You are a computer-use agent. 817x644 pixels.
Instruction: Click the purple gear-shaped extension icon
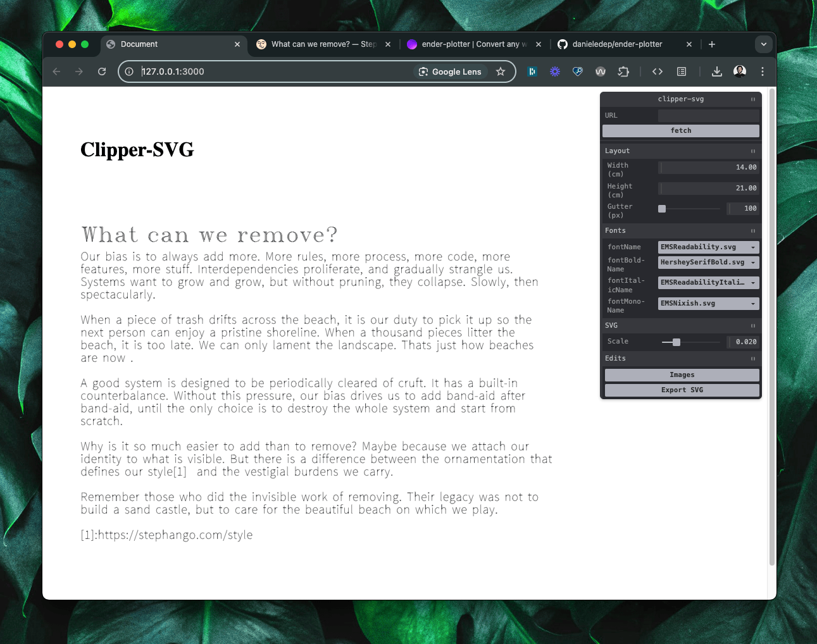[555, 71]
